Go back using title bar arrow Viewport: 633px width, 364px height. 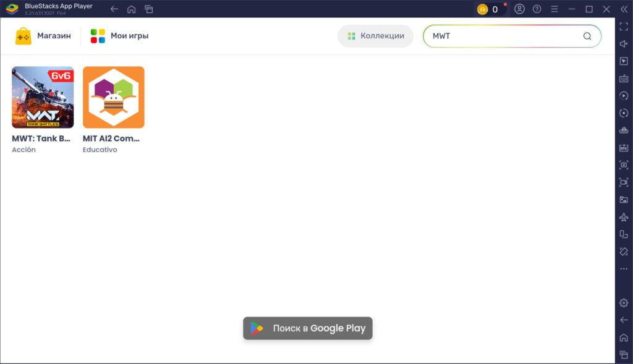click(x=114, y=9)
